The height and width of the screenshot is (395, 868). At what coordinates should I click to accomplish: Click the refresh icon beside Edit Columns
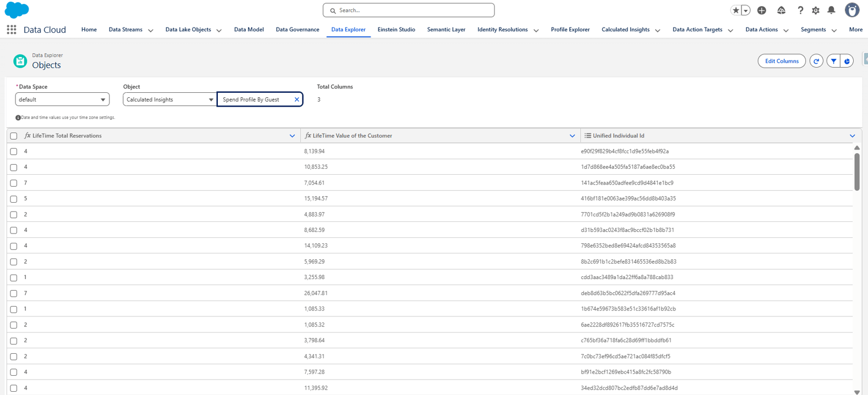[816, 61]
